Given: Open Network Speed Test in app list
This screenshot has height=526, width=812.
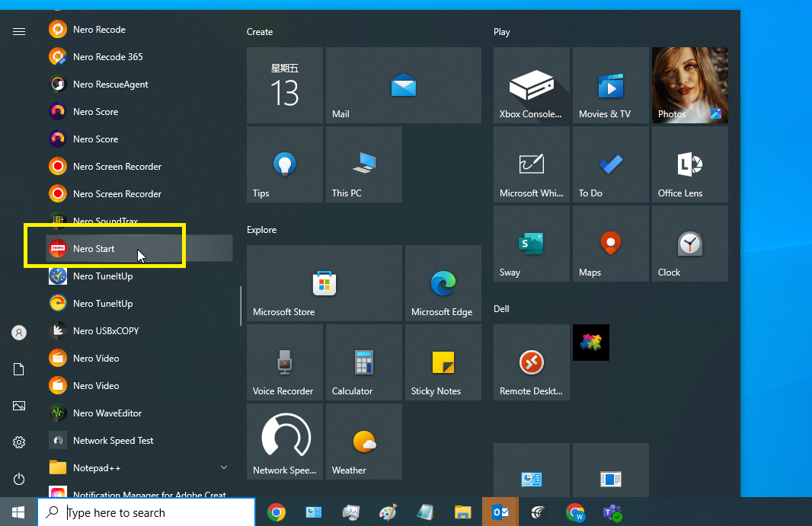Looking at the screenshot, I should click(139, 441).
